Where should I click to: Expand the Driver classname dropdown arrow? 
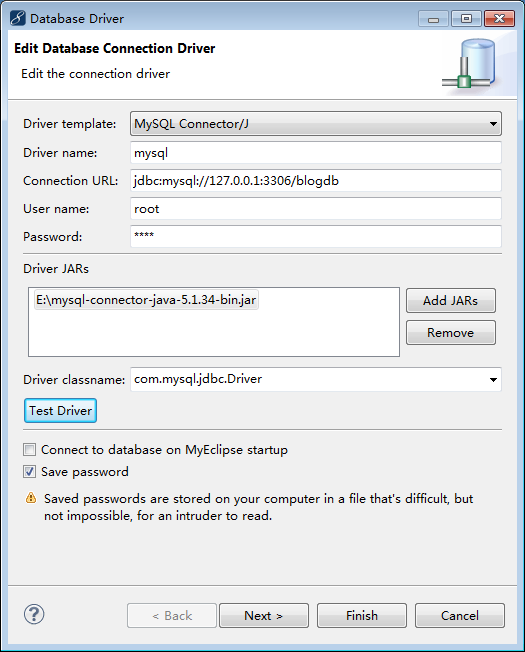[493, 379]
